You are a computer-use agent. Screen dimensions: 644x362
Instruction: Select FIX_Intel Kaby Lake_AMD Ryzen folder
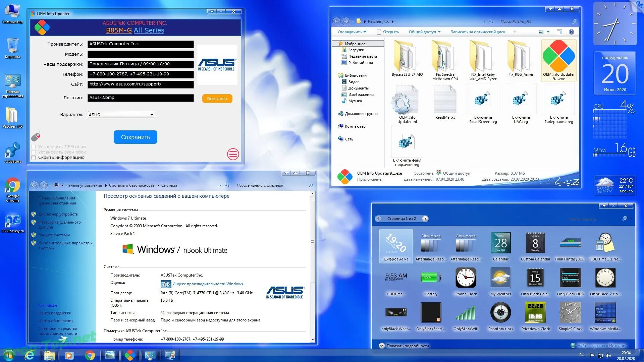pos(483,60)
